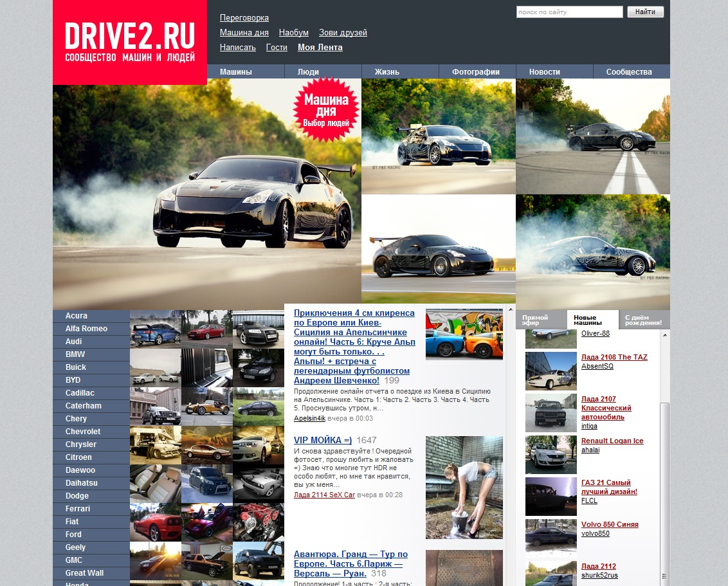The height and width of the screenshot is (586, 728).
Task: Select Chrysler in the brand list
Action: tap(91, 444)
